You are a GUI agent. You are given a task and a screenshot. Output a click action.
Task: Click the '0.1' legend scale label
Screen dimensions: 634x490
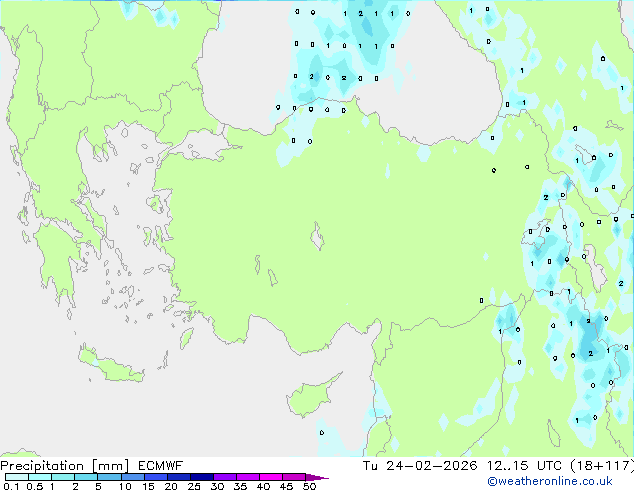coord(11,486)
